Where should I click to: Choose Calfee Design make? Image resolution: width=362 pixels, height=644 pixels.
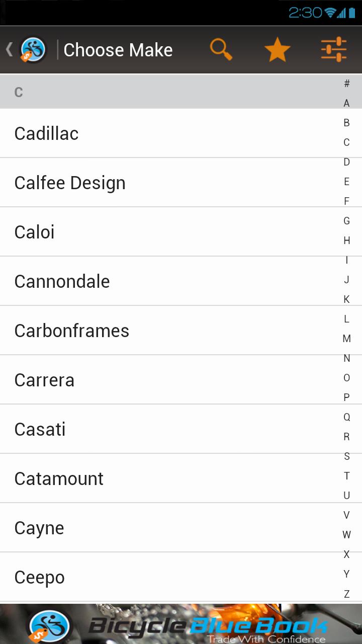click(70, 183)
